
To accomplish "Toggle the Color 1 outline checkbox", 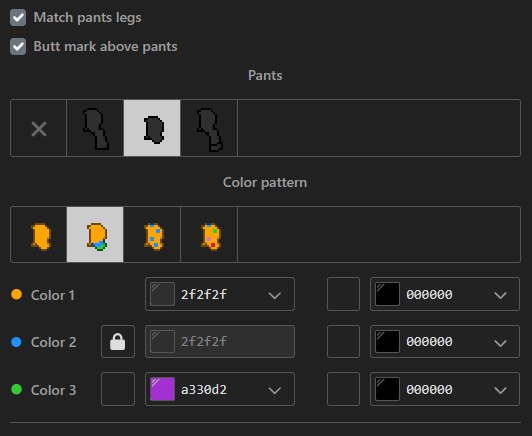I will [343, 294].
